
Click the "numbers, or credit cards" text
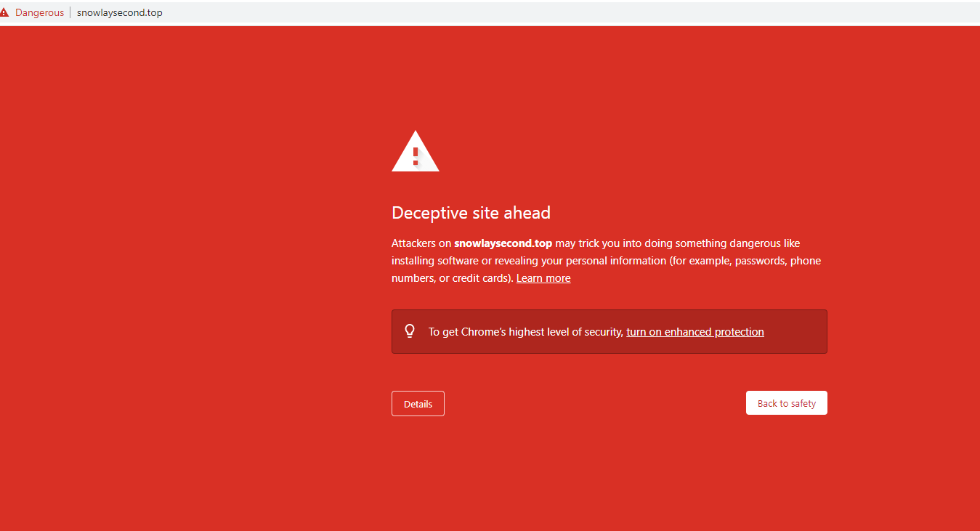(451, 278)
